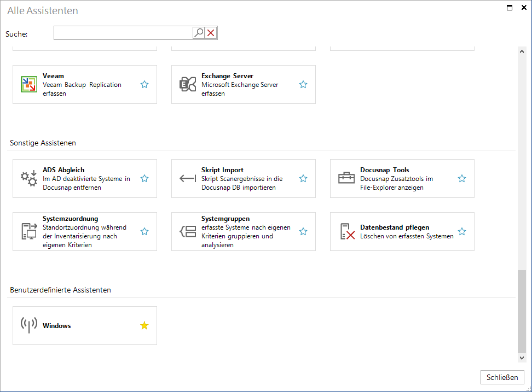Clear the search with red X

[211, 33]
